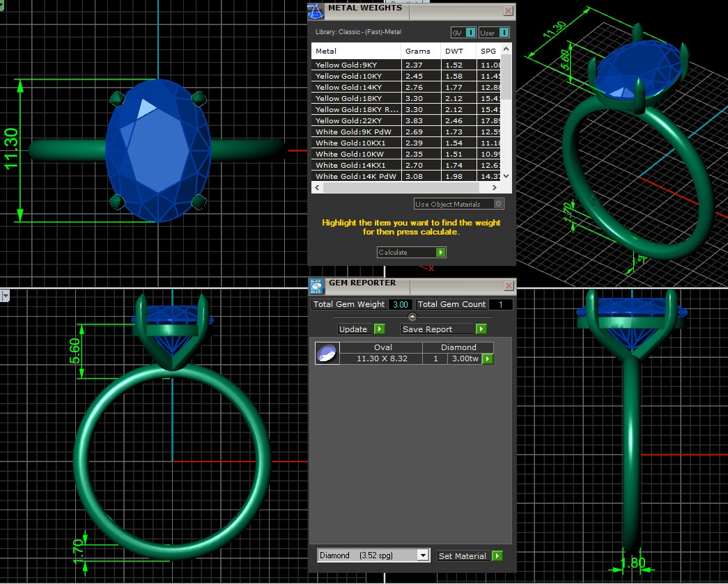
Task: Click the Total Gem Weight value field
Action: 400,305
